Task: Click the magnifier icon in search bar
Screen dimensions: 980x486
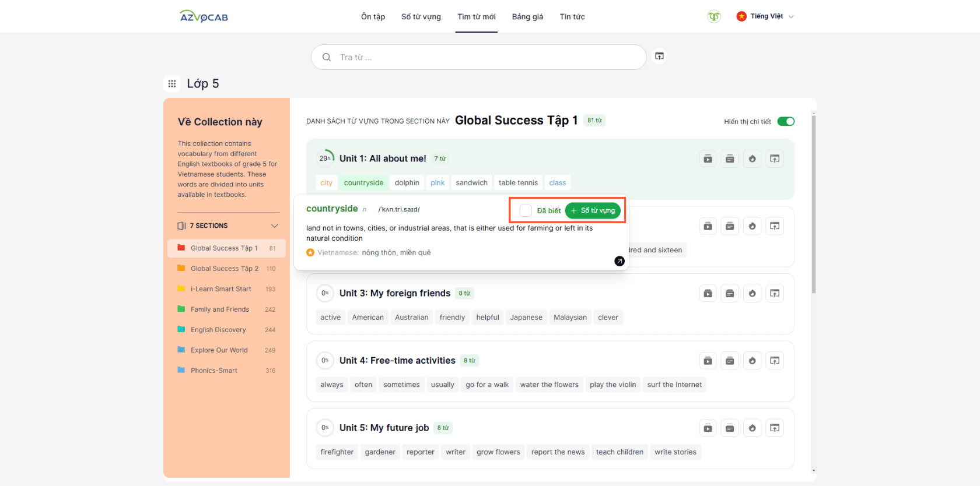Action: [x=327, y=57]
